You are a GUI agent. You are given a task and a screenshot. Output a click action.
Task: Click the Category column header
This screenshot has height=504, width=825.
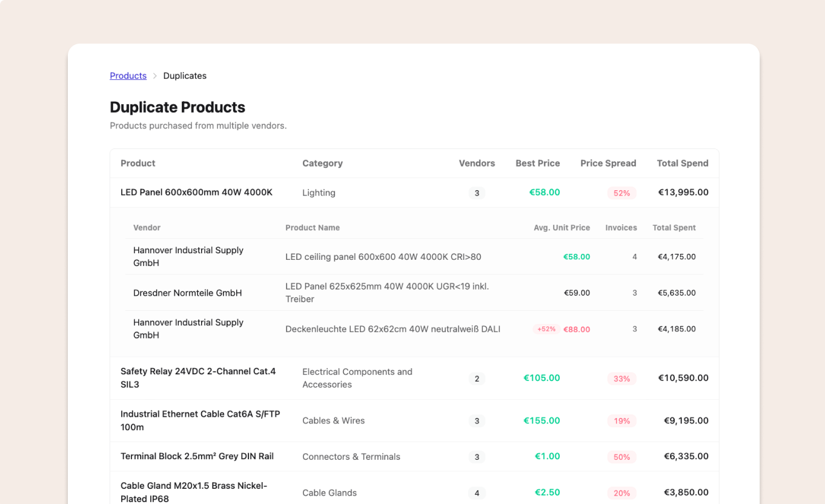pos(322,164)
